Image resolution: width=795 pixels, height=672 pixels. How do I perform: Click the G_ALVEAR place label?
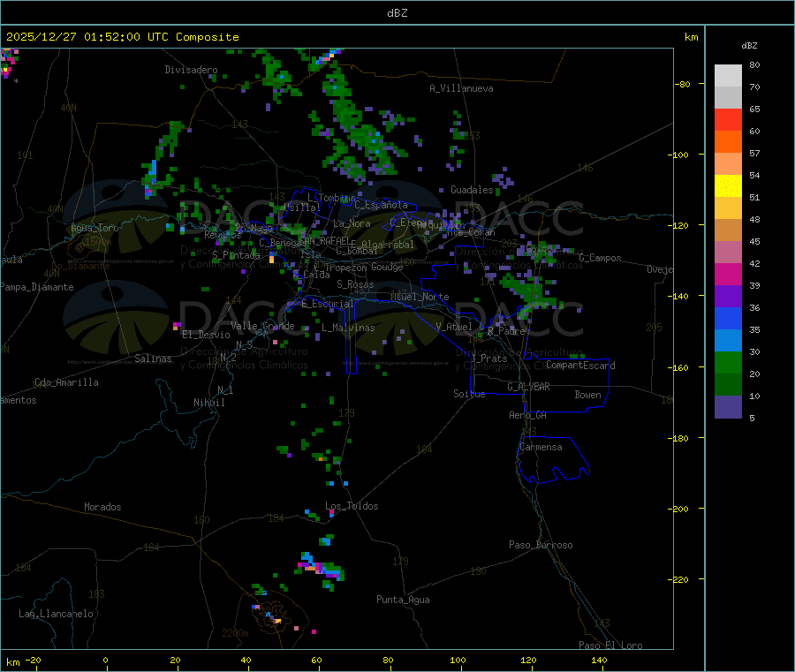tap(528, 387)
